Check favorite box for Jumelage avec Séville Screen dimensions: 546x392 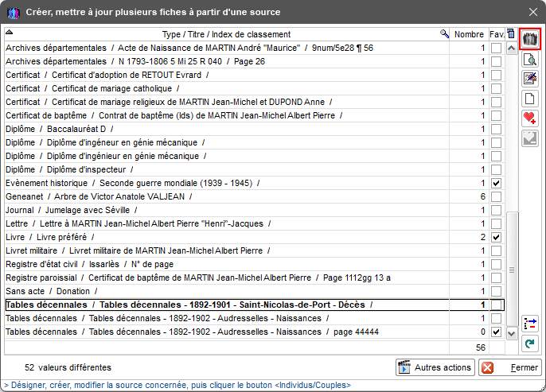click(x=496, y=210)
